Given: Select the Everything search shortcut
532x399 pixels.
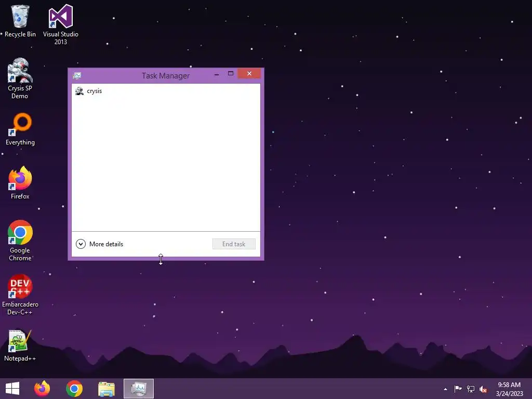Looking at the screenshot, I should click(20, 129).
